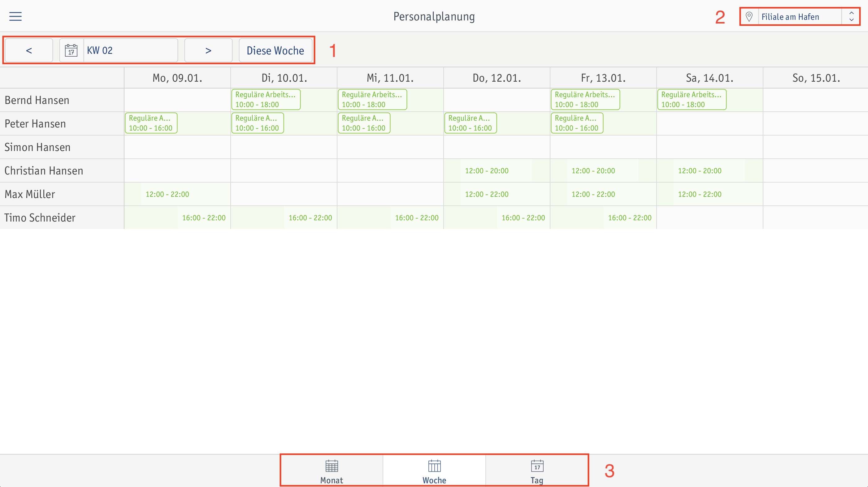This screenshot has width=868, height=487.
Task: Select the So, 15.01. column header
Action: 816,78
